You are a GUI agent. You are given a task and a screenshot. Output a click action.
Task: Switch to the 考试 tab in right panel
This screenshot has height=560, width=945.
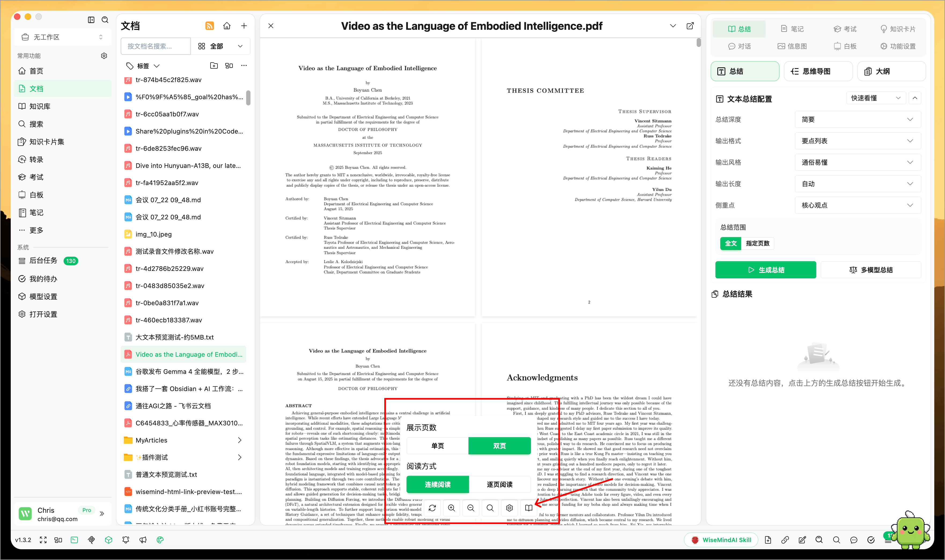[845, 29]
